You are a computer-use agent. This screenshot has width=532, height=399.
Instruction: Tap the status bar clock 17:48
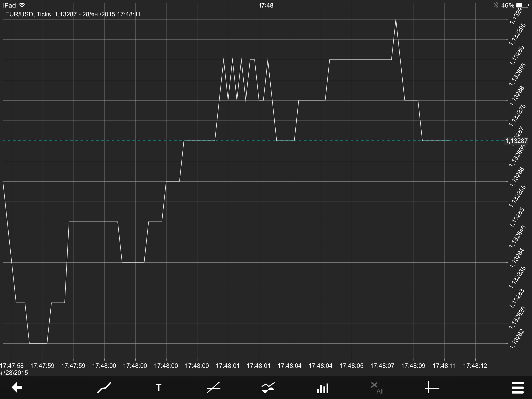[266, 5]
